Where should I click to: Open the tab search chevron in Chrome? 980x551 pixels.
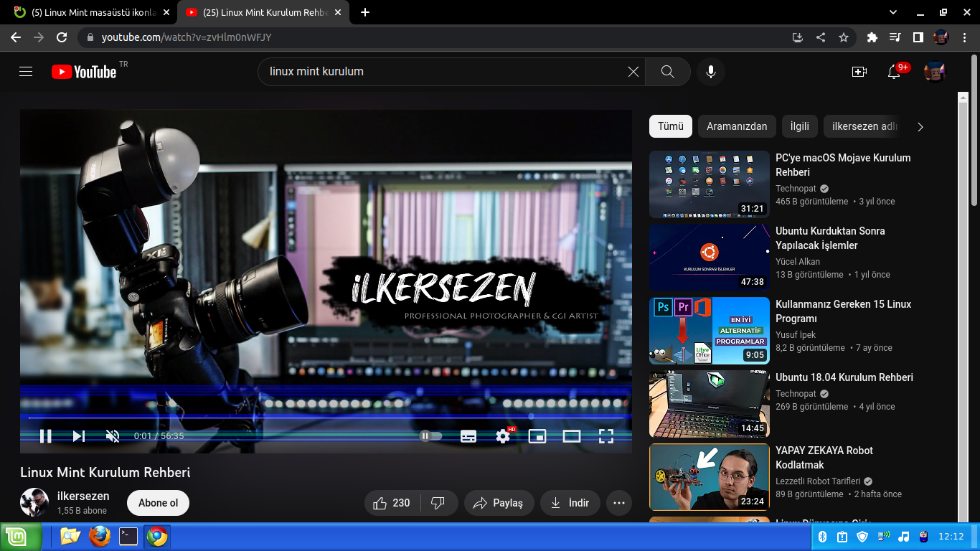pos(892,12)
